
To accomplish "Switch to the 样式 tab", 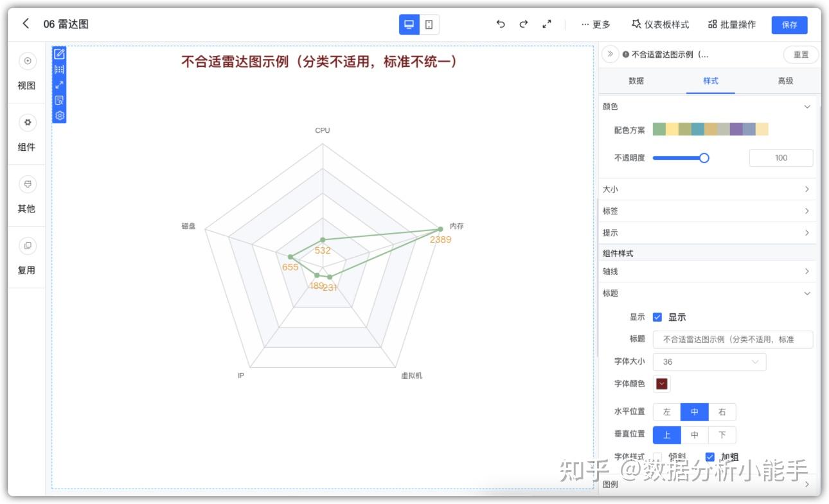I will tap(711, 81).
